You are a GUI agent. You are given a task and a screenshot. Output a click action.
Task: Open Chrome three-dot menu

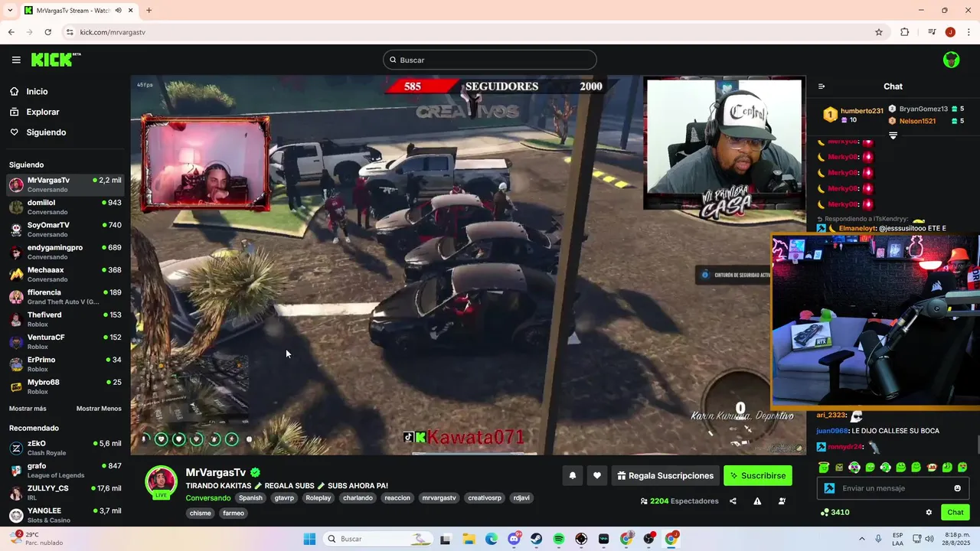(x=968, y=32)
